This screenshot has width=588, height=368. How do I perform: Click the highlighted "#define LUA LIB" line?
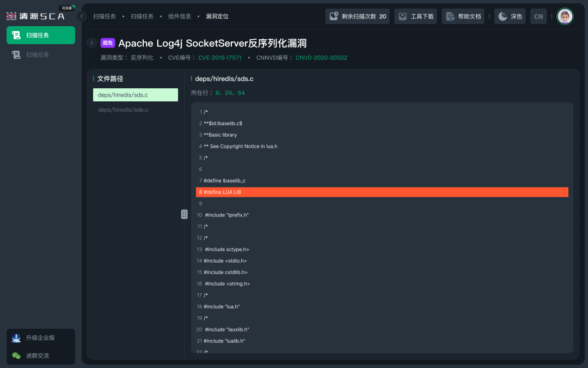[382, 192]
